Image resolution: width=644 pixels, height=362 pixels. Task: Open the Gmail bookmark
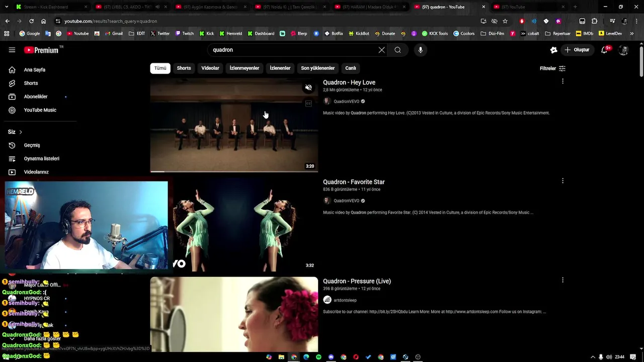(113, 34)
